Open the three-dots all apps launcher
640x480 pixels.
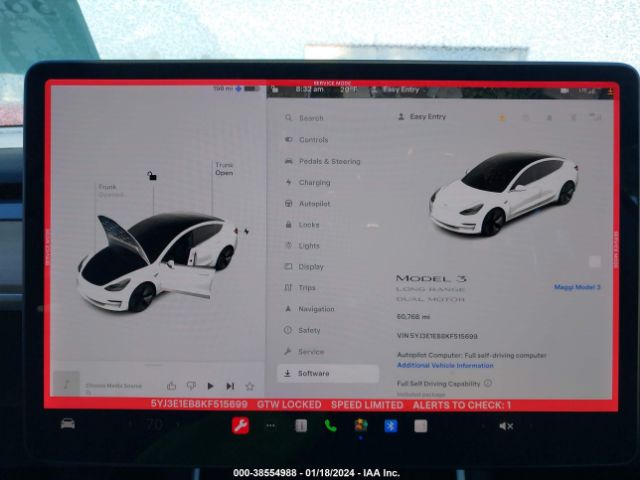click(270, 426)
